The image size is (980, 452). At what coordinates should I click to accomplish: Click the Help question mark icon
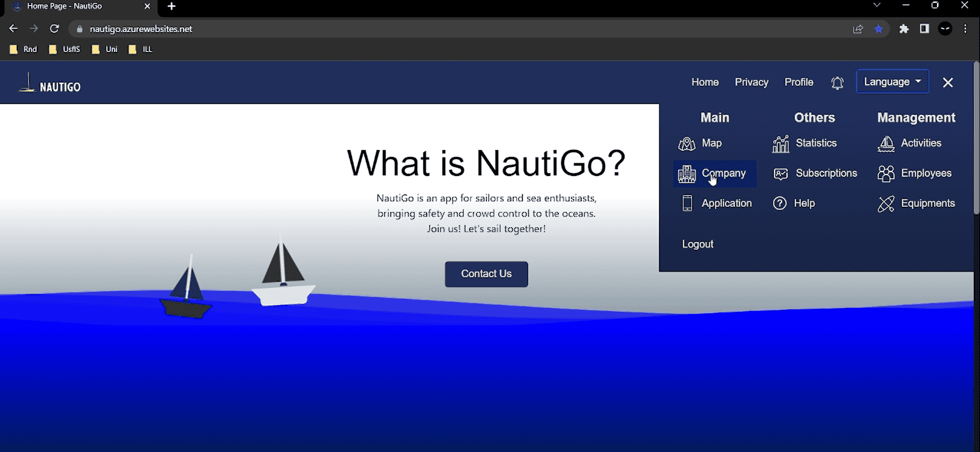[779, 203]
